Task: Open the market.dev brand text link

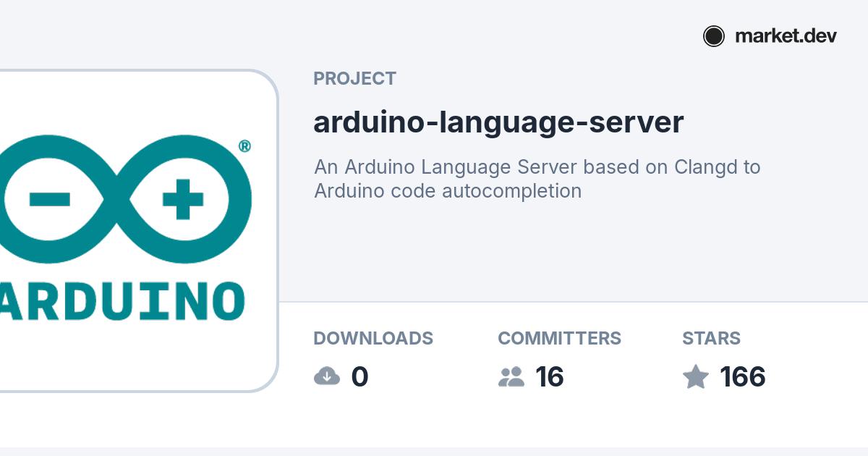Action: click(786, 36)
